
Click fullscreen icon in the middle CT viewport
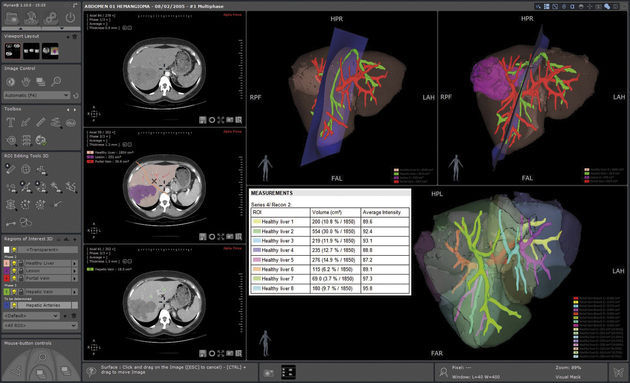click(x=221, y=237)
